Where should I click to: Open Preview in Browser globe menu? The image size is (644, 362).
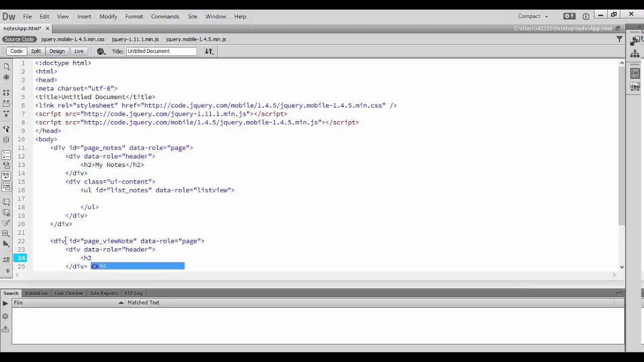tap(101, 51)
